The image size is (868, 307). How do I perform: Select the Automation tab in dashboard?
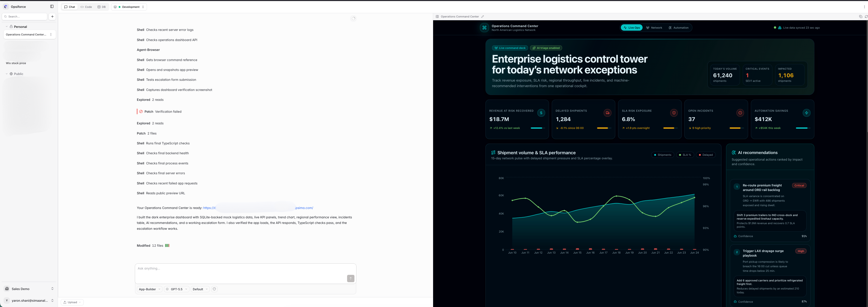(679, 28)
